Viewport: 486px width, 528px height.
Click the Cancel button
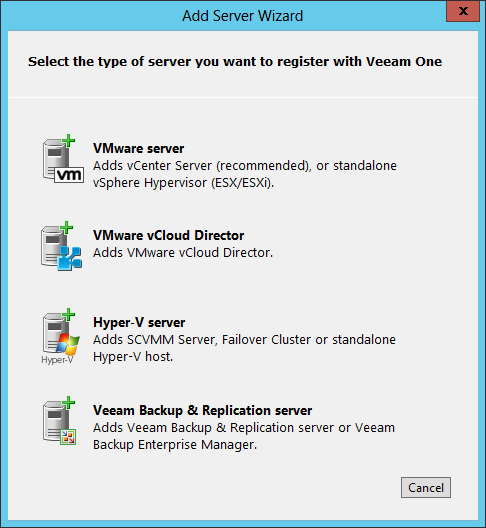(x=426, y=487)
